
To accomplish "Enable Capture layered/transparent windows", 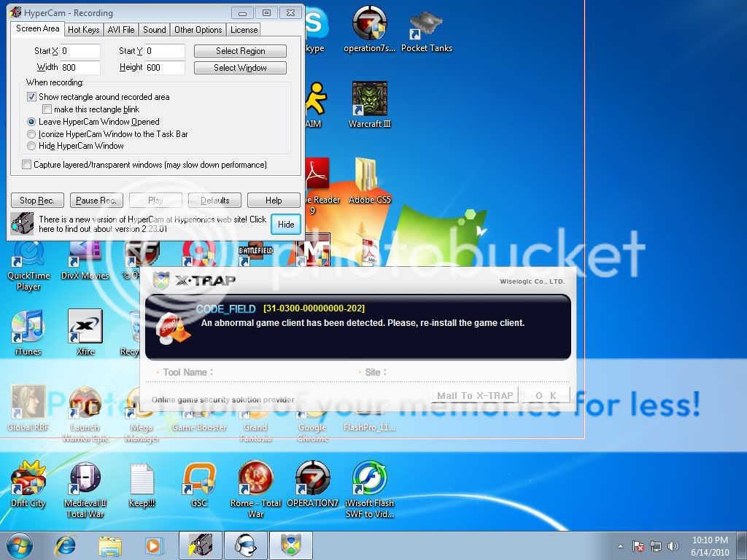I will click(x=27, y=165).
